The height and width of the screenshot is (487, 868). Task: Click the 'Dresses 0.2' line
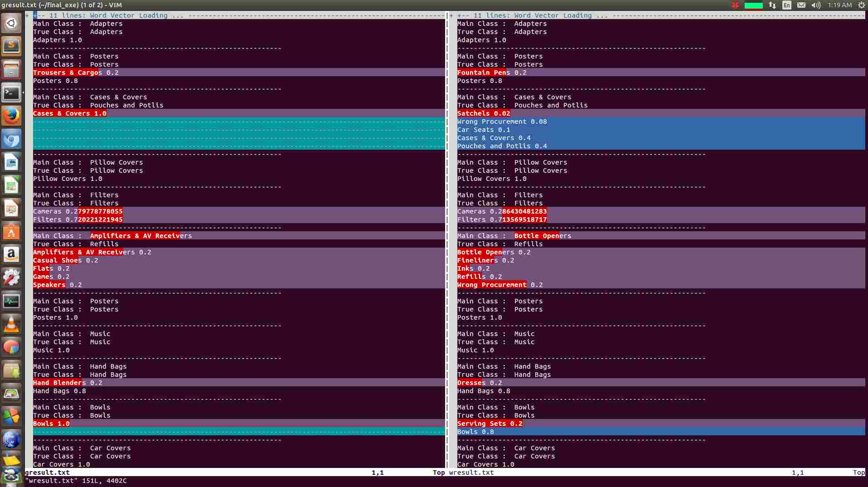pyautogui.click(x=480, y=383)
